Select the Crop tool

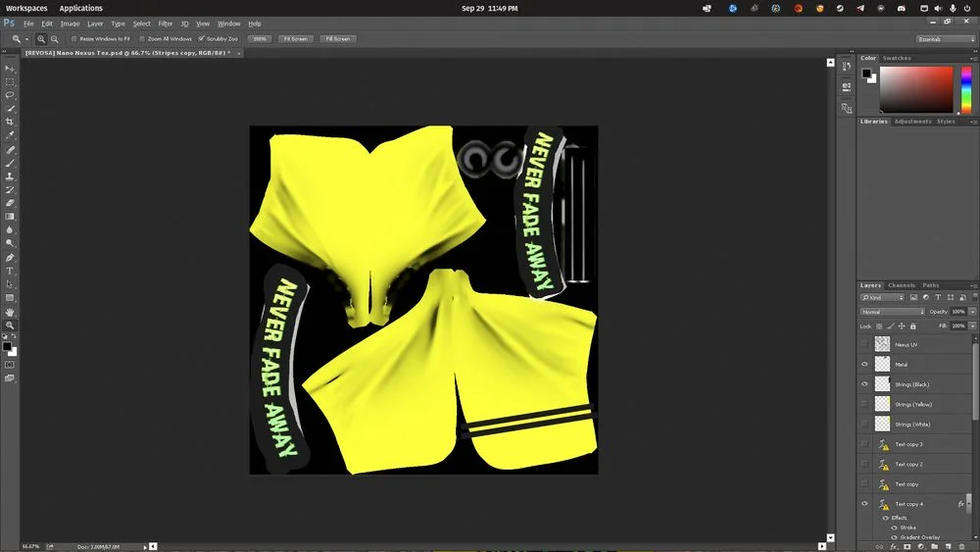[10, 122]
